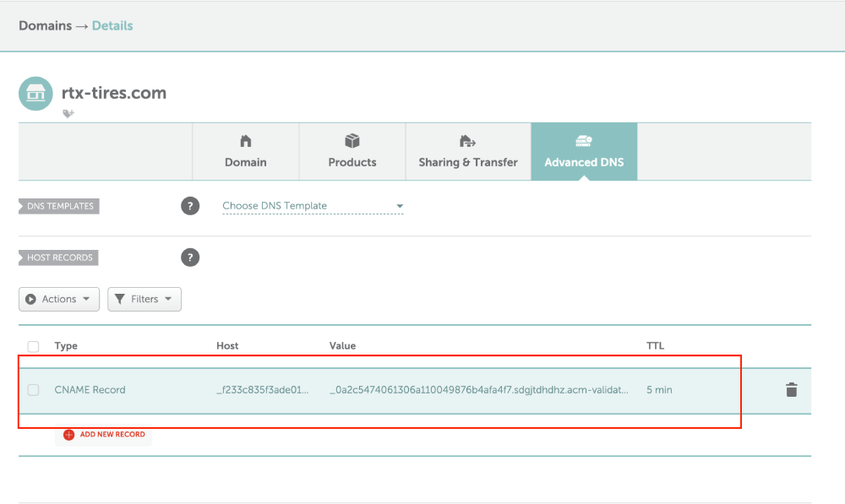The height and width of the screenshot is (504, 845).
Task: Click the add tag icon under domain name
Action: coord(68,114)
